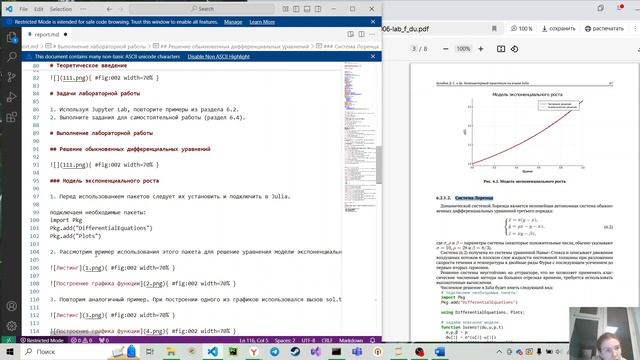
Task: Click the markdown preview to the side icon
Action: (x=351, y=34)
